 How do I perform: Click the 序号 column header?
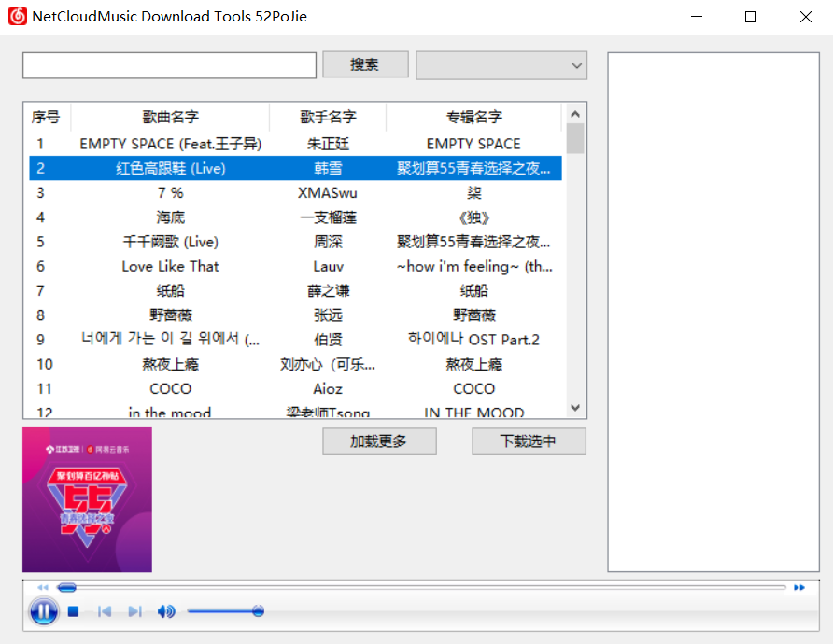tap(46, 117)
